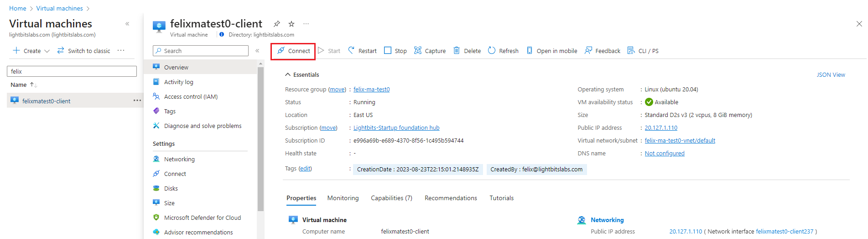Open the more options ellipsis beside VM title
The width and height of the screenshot is (868, 239).
(306, 24)
